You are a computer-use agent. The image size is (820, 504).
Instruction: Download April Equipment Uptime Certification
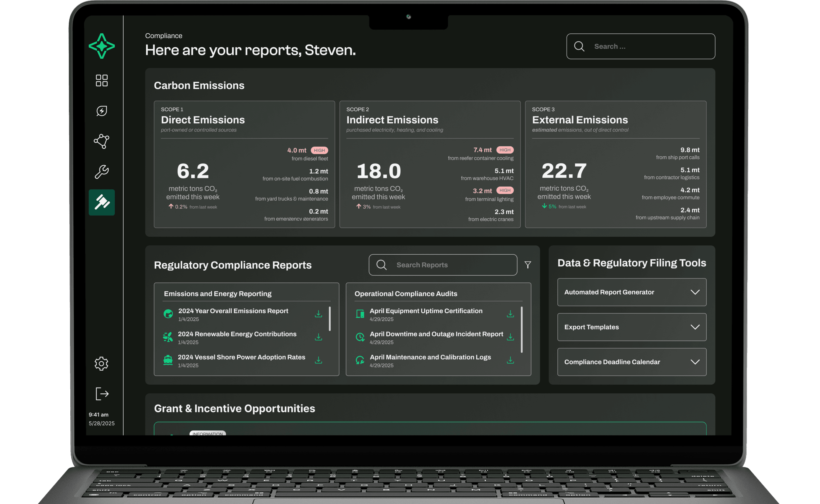pyautogui.click(x=510, y=314)
